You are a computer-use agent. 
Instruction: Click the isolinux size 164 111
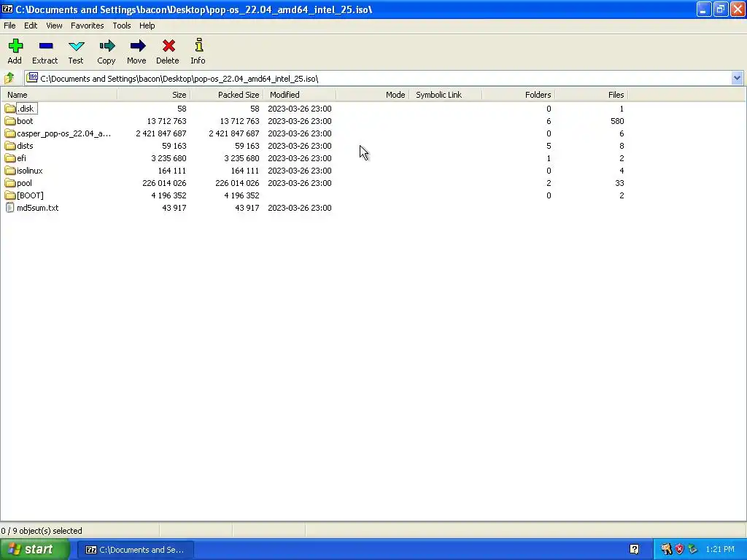click(x=172, y=171)
